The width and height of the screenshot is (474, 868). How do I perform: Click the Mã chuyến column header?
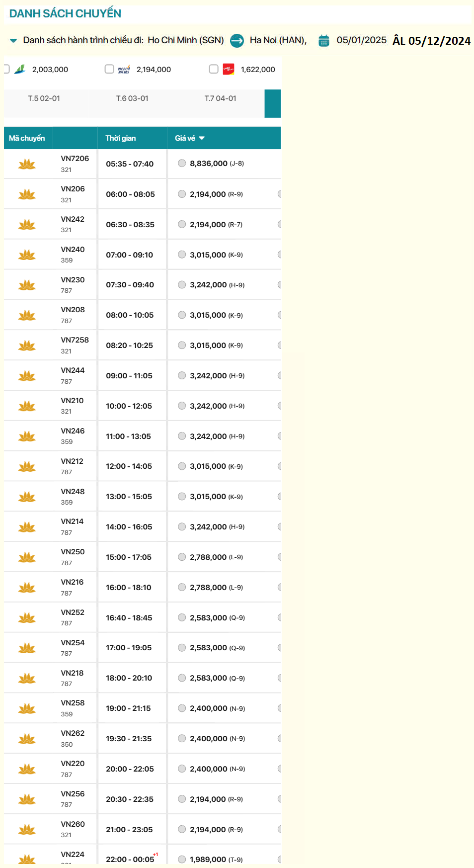coord(27,138)
